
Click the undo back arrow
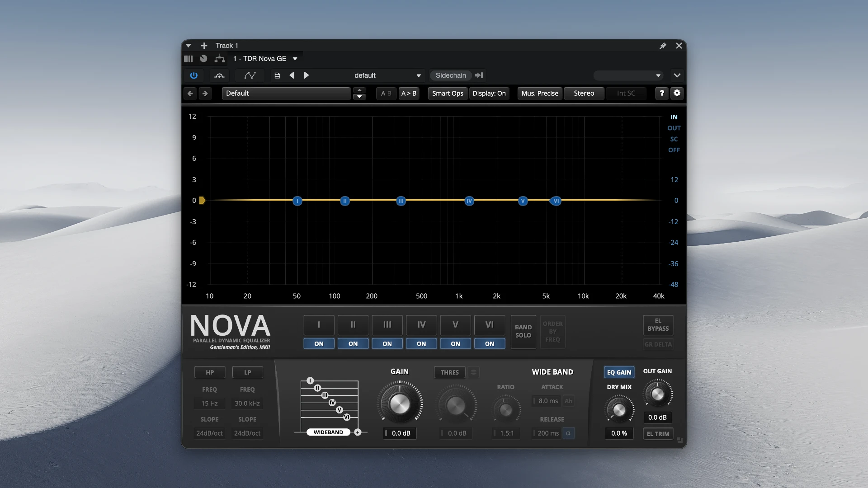coord(190,94)
